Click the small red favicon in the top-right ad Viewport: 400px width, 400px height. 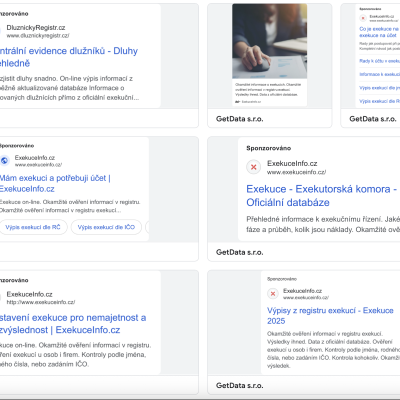point(363,18)
